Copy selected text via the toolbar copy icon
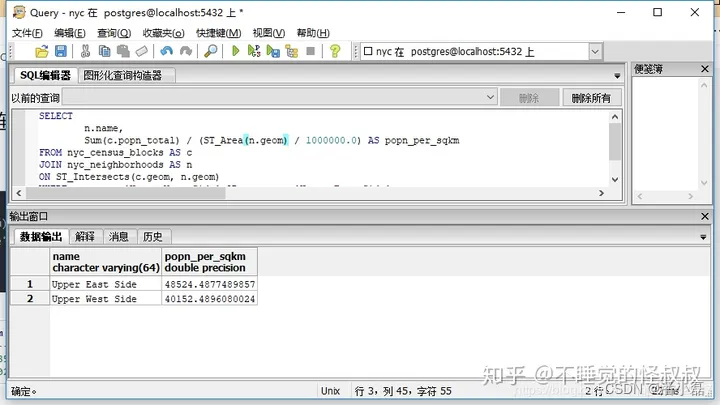The width and height of the screenshot is (720, 405). [104, 51]
